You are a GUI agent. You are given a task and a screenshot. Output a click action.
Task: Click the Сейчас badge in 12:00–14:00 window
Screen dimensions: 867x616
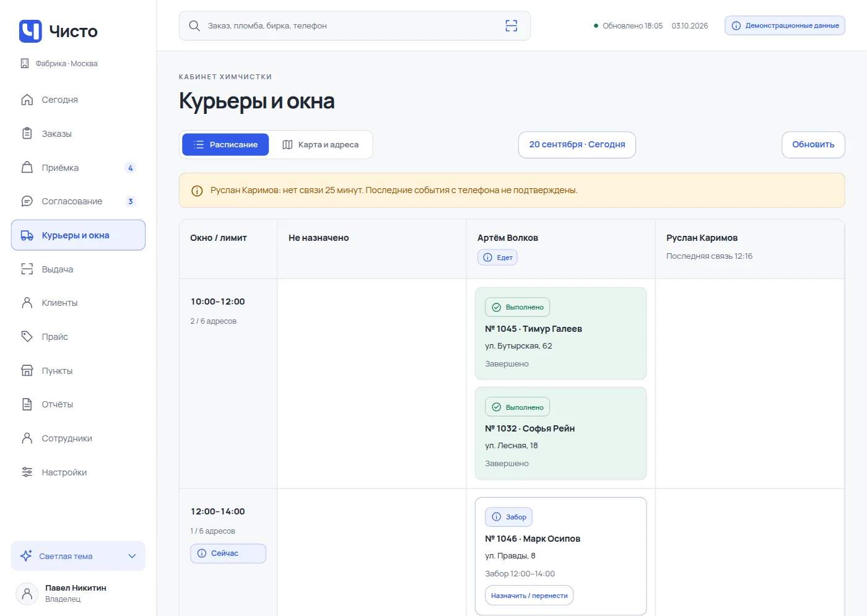pyautogui.click(x=228, y=553)
